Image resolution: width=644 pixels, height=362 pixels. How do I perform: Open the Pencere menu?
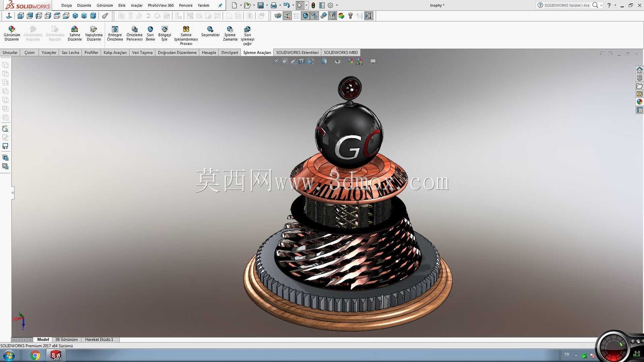185,5
